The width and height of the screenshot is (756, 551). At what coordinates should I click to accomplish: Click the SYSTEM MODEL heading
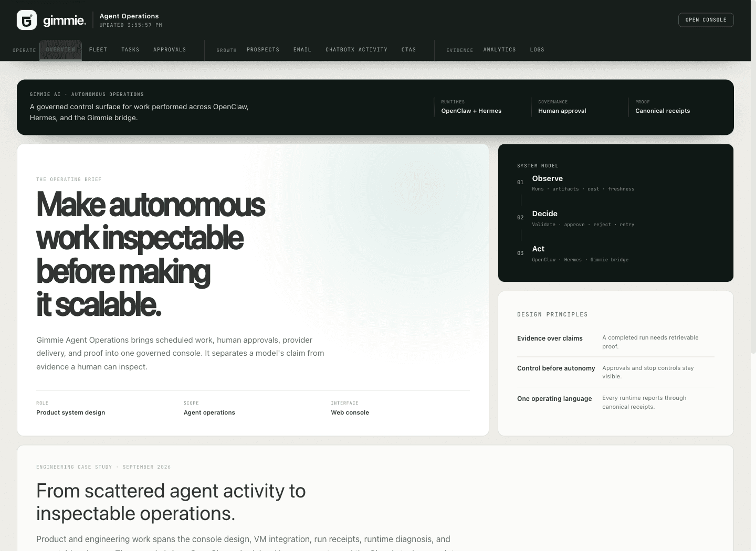(538, 166)
